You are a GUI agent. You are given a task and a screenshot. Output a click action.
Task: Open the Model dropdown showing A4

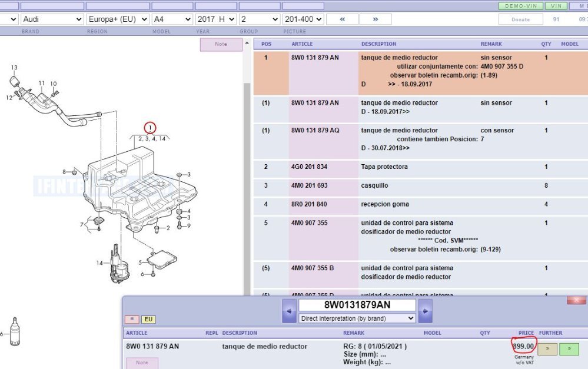pos(172,19)
